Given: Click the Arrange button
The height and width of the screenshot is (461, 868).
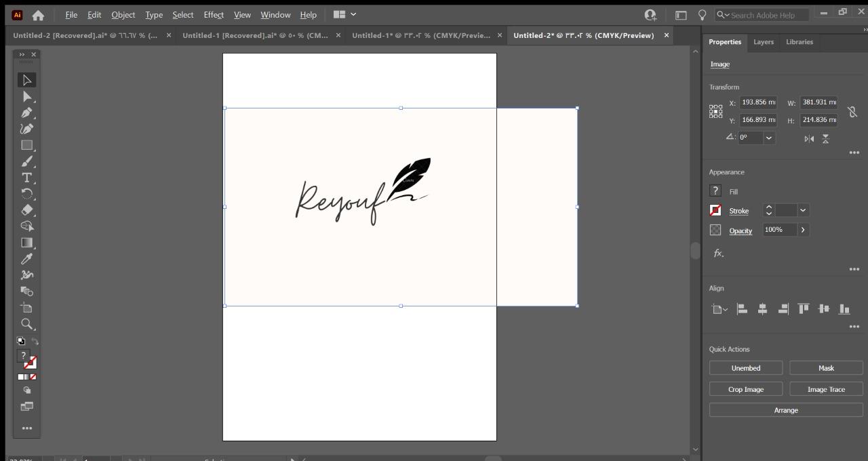Looking at the screenshot, I should [x=786, y=410].
